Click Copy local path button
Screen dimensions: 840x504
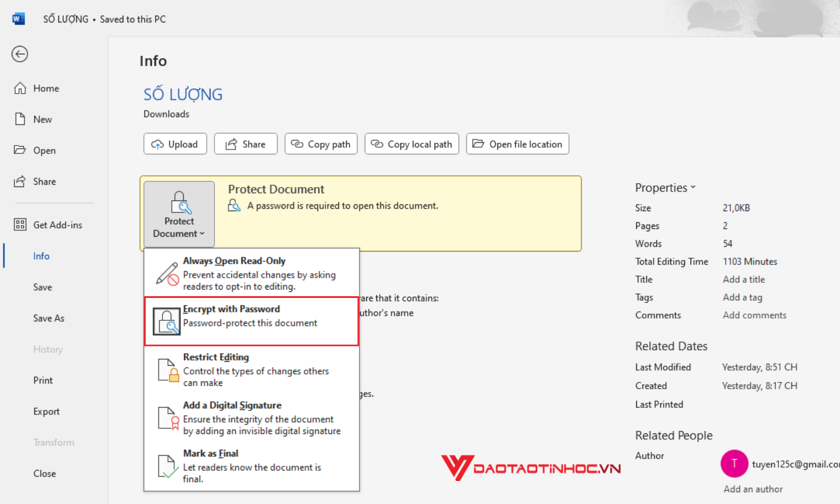pos(412,144)
